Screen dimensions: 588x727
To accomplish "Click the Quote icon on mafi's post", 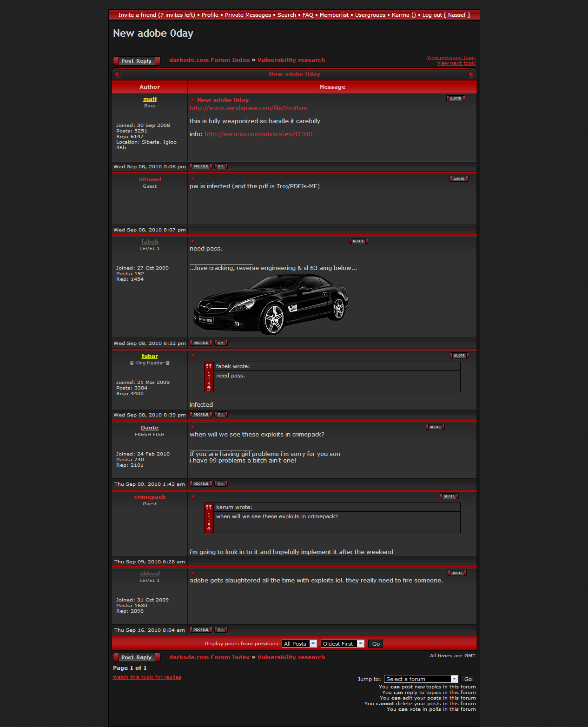I will point(456,99).
